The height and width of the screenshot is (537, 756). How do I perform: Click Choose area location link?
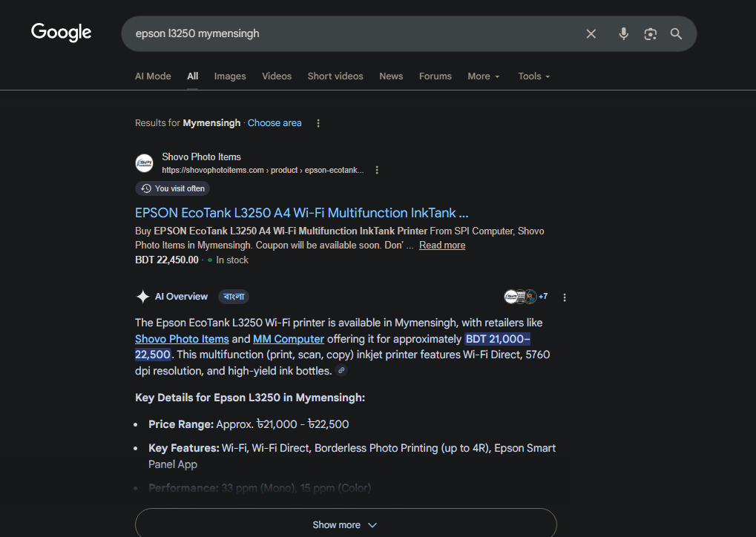coord(275,123)
